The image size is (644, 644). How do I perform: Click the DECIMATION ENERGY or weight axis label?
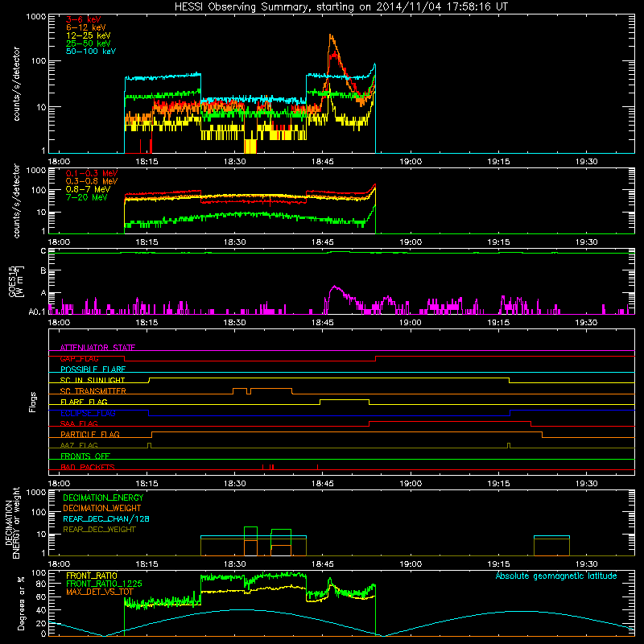pos(12,522)
